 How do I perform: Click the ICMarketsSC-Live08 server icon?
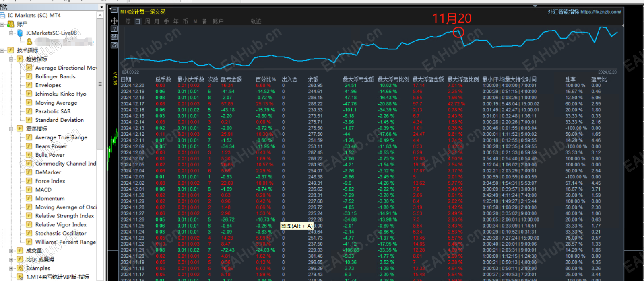20,33
